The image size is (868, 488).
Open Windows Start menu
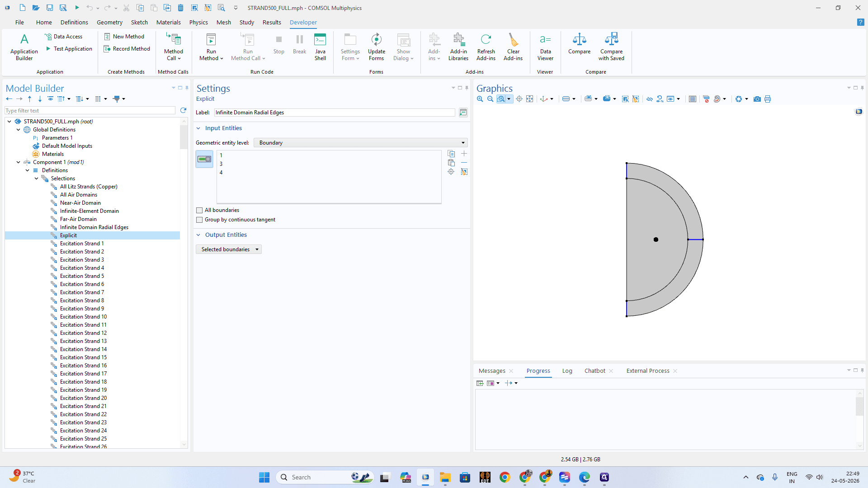264,477
